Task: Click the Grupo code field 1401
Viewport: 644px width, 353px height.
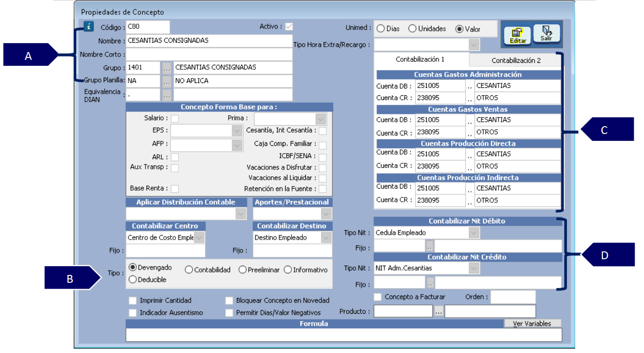Action: [143, 67]
